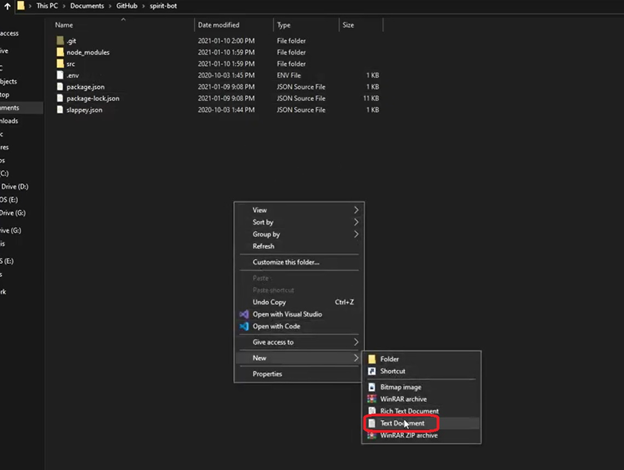Expand the Sort by submenu arrow
The width and height of the screenshot is (624, 470).
[x=356, y=222]
